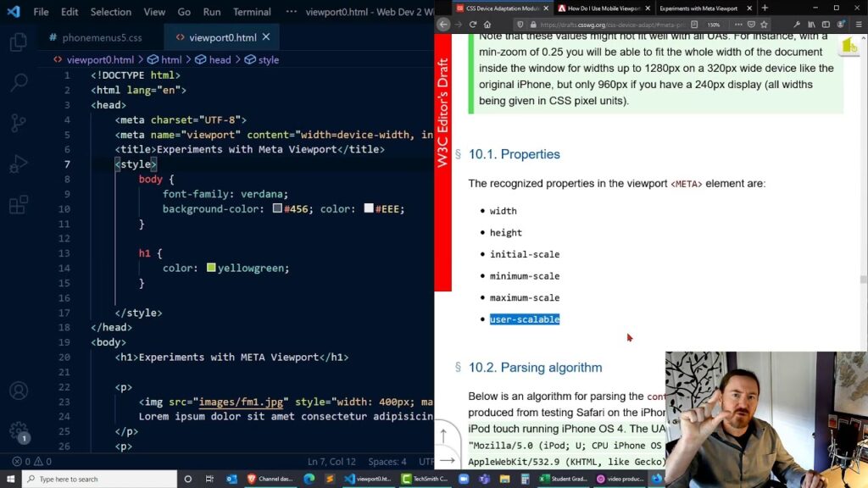Viewport: 868px width, 488px height.
Task: Click the yellowgreen color swatch
Action: point(211,268)
